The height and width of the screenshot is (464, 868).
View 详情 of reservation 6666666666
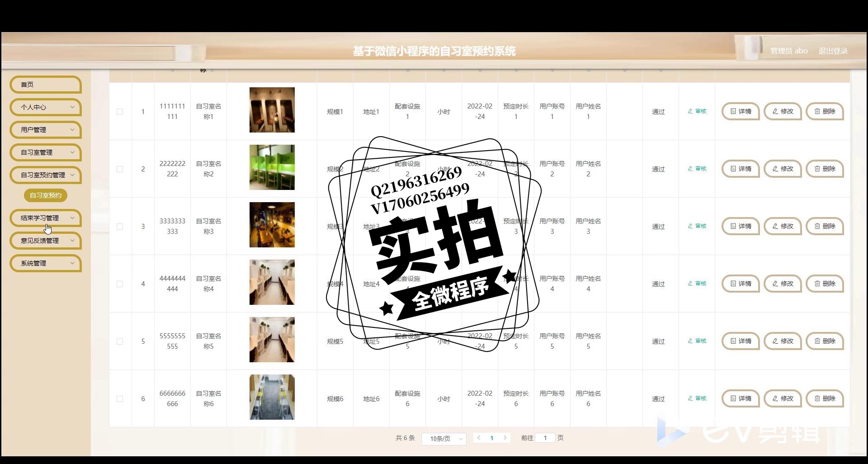point(741,398)
